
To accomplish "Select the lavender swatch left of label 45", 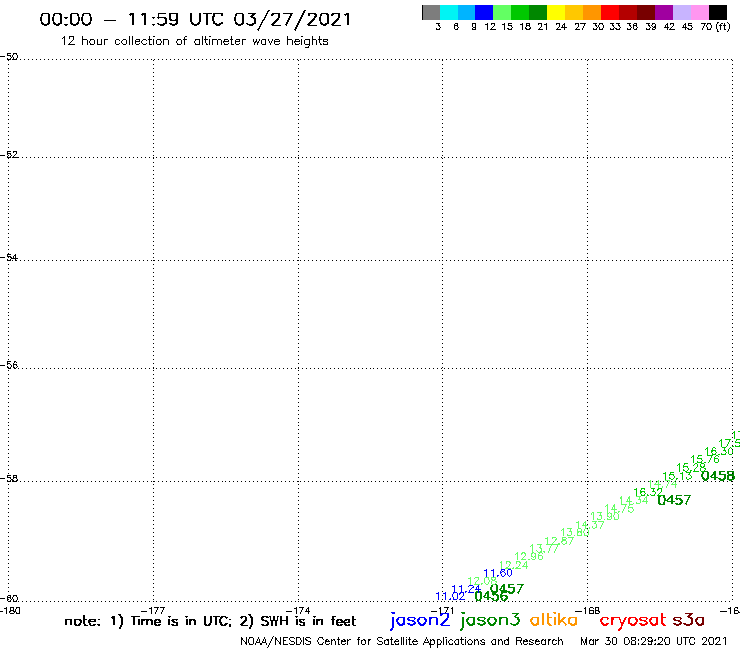I will point(682,12).
